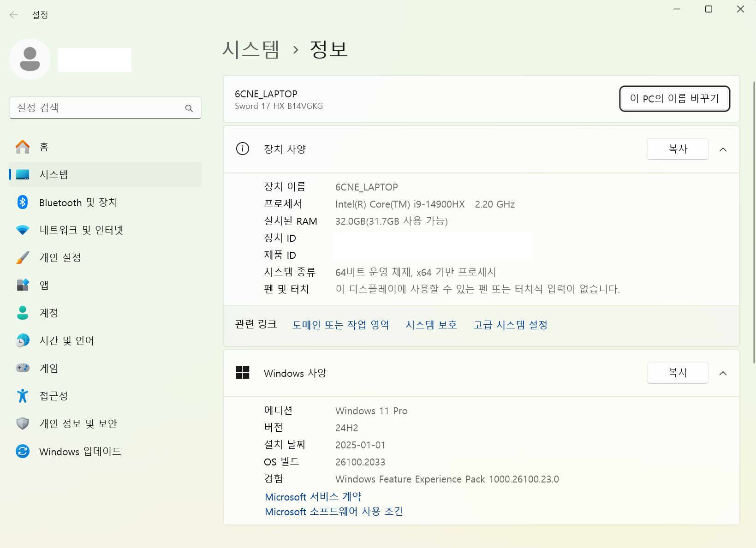Click the Accessibility figure icon
756x548 pixels.
(23, 396)
